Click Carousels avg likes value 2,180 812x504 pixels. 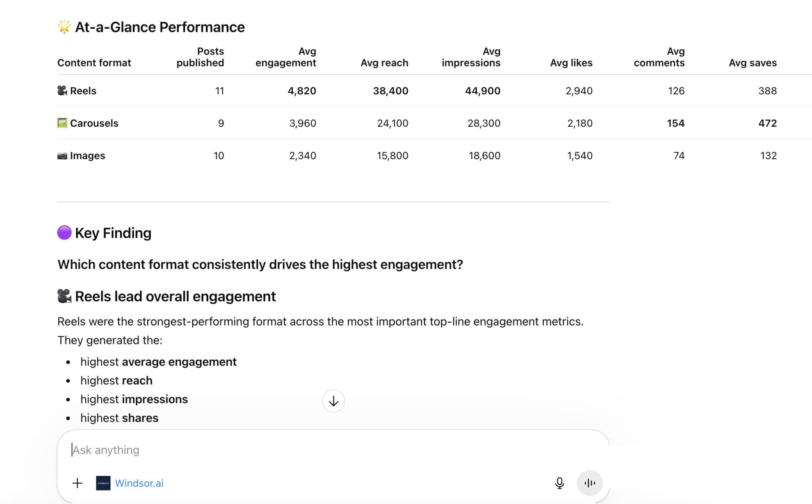tap(580, 123)
